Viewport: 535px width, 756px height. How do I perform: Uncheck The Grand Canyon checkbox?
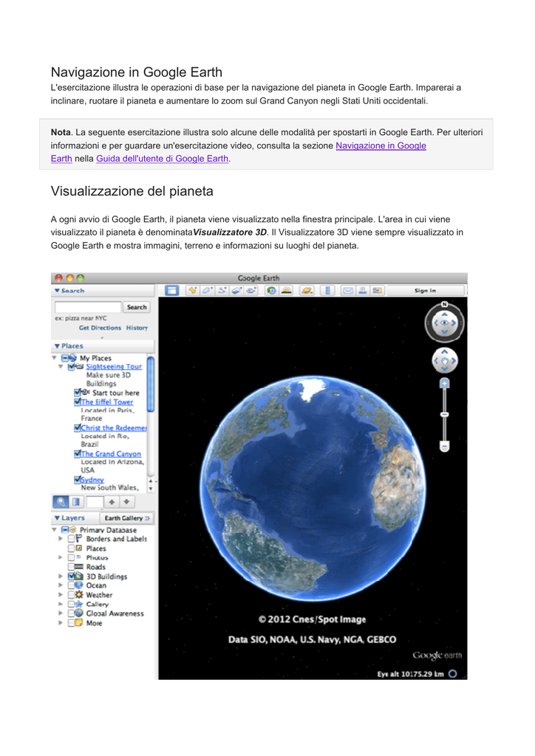[x=78, y=454]
